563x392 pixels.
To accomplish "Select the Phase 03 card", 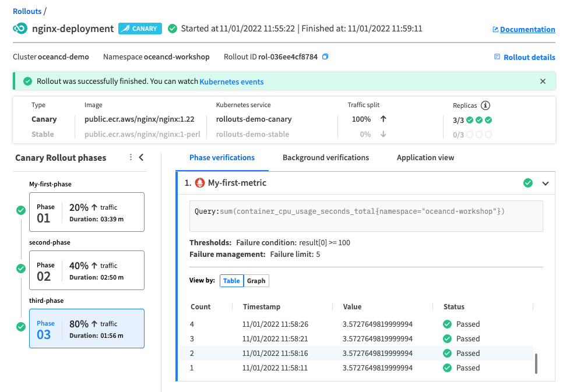I will coord(87,329).
